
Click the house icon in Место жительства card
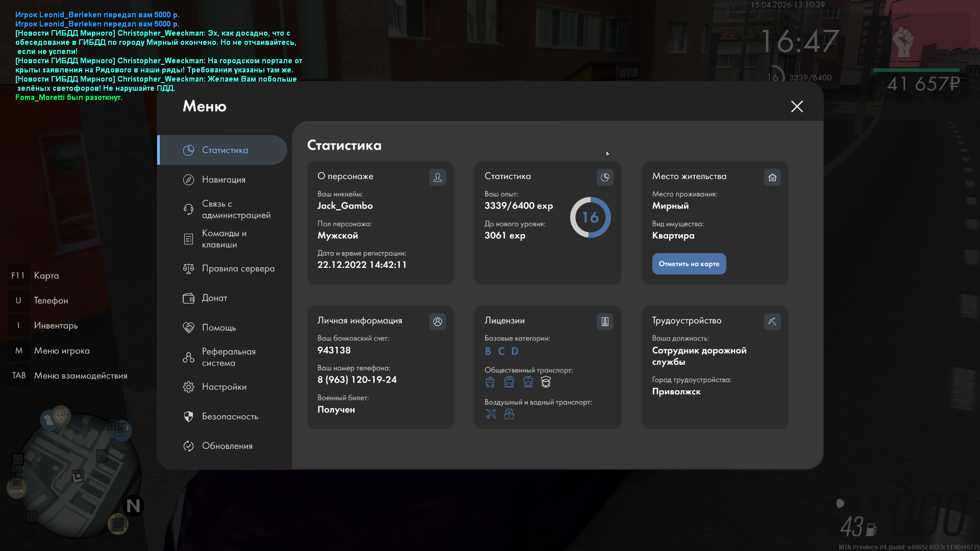click(x=772, y=177)
